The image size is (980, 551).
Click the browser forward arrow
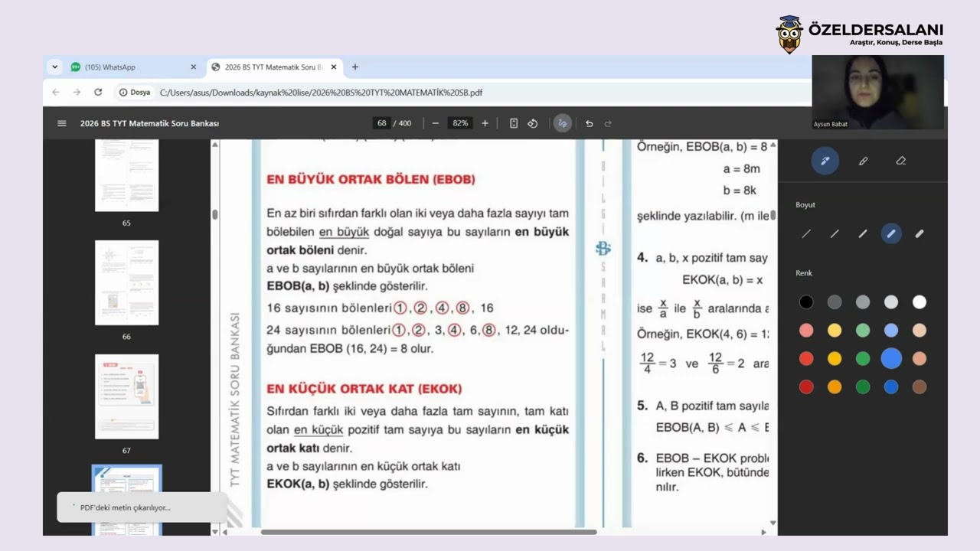click(x=77, y=92)
